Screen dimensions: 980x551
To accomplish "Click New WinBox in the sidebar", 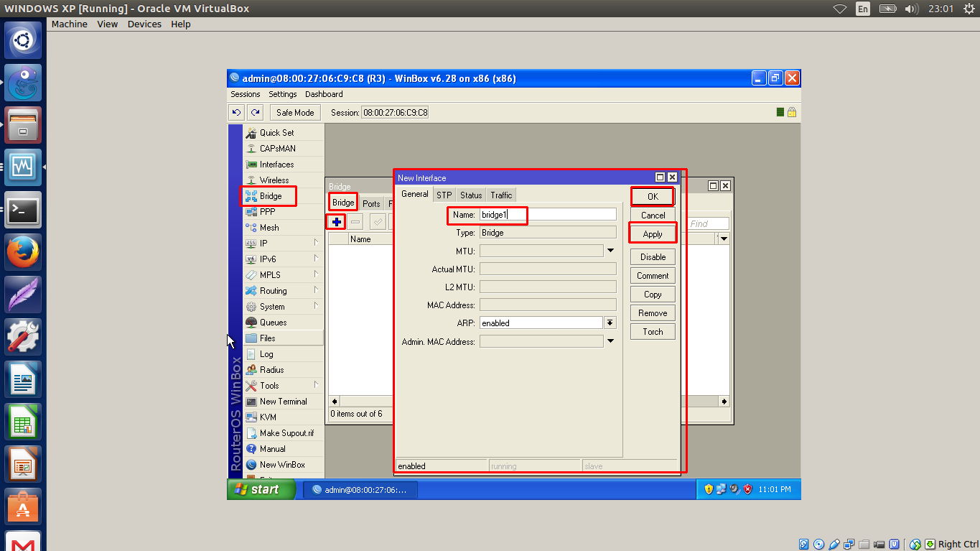I will pyautogui.click(x=282, y=465).
